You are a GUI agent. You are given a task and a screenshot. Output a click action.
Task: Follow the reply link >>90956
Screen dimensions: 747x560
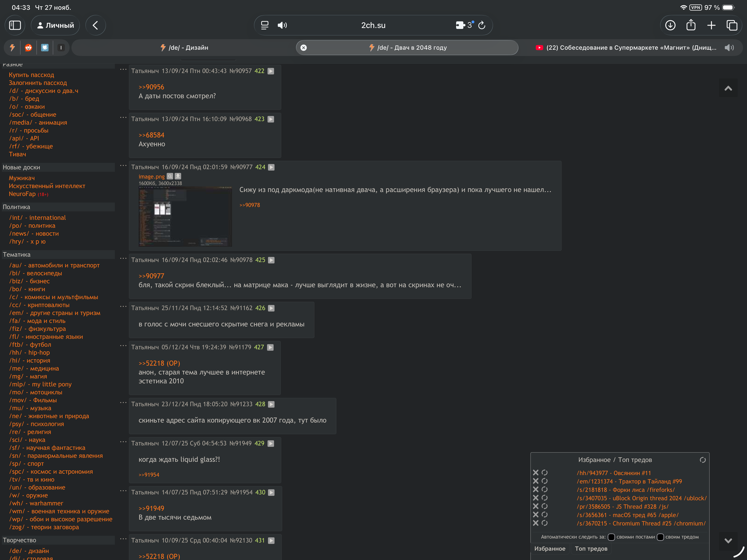pos(151,87)
